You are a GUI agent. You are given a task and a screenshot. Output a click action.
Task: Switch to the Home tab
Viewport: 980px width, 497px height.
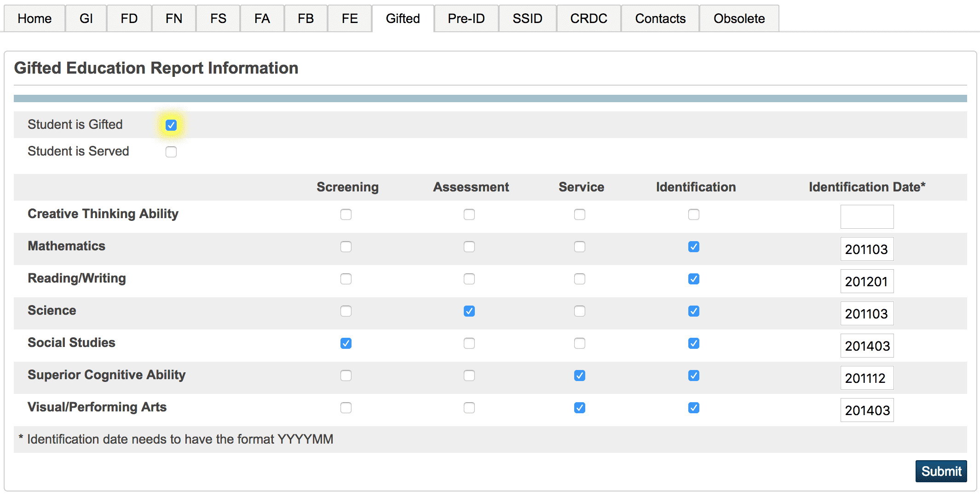pos(34,18)
